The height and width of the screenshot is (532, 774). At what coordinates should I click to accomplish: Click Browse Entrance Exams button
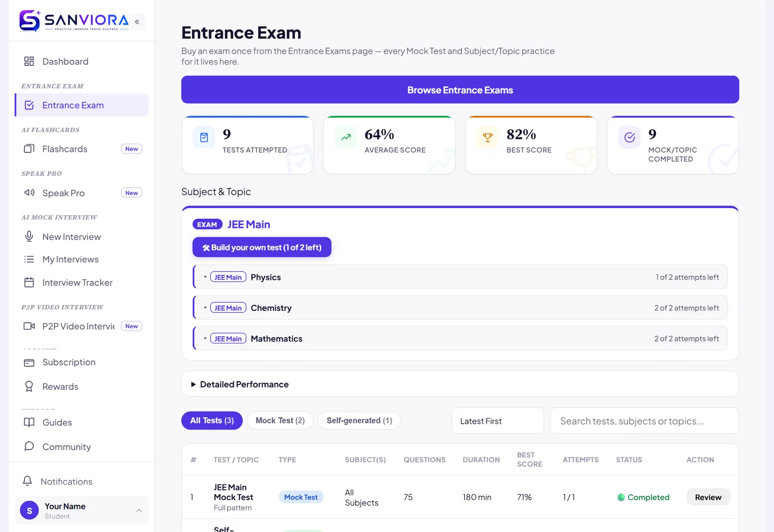[460, 89]
